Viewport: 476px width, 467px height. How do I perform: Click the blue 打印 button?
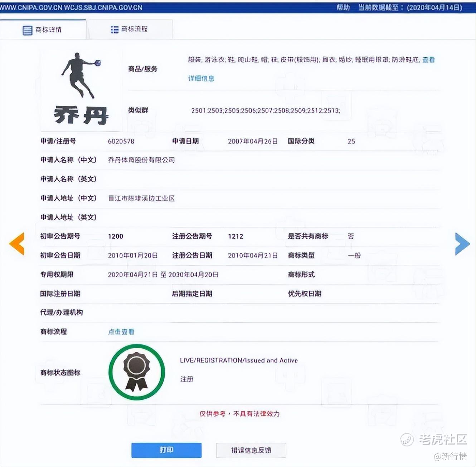166,450
